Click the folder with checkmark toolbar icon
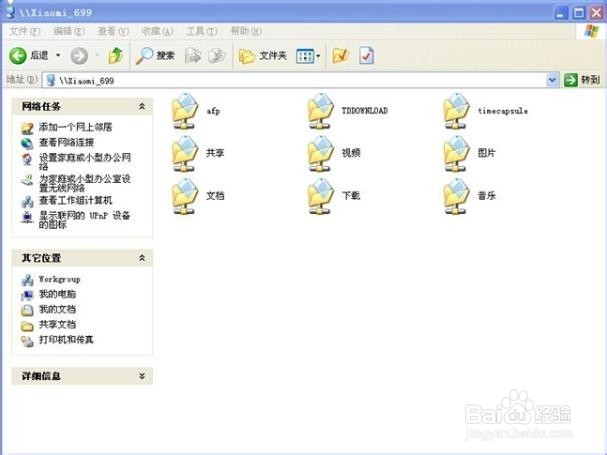The height and width of the screenshot is (455, 607). click(x=341, y=56)
